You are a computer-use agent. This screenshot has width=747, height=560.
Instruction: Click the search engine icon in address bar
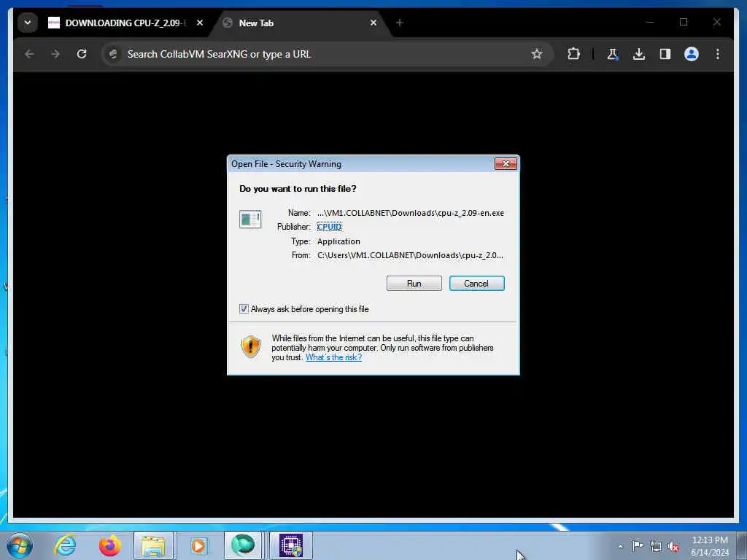(113, 54)
